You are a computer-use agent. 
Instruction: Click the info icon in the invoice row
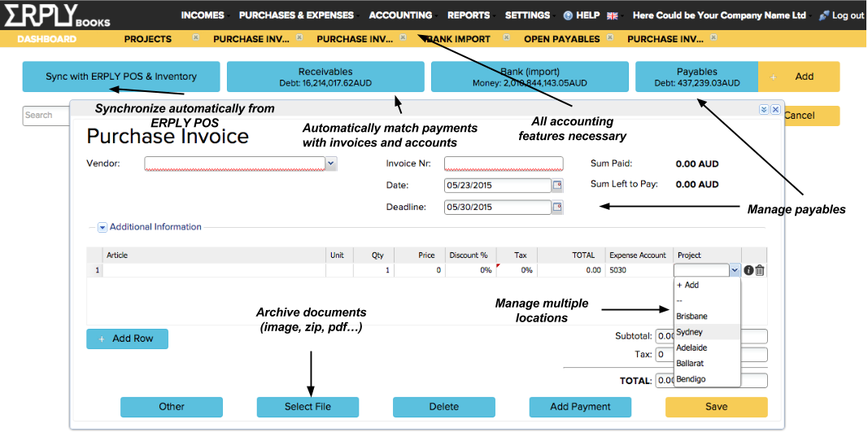click(x=748, y=270)
